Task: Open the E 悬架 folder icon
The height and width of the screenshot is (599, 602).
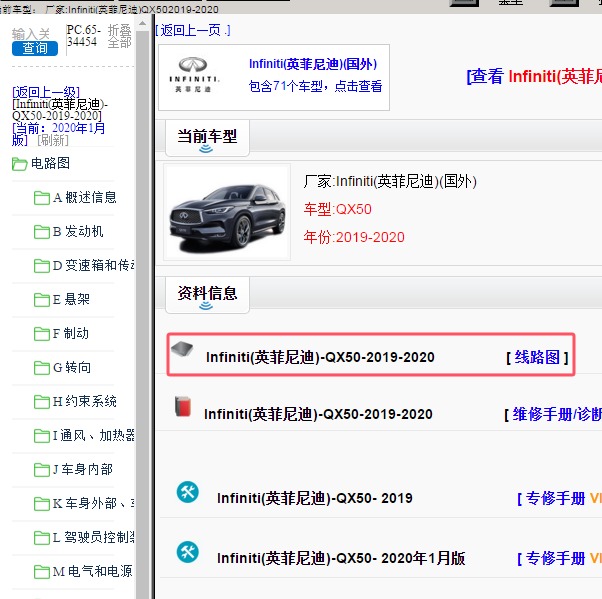Action: (x=41, y=300)
